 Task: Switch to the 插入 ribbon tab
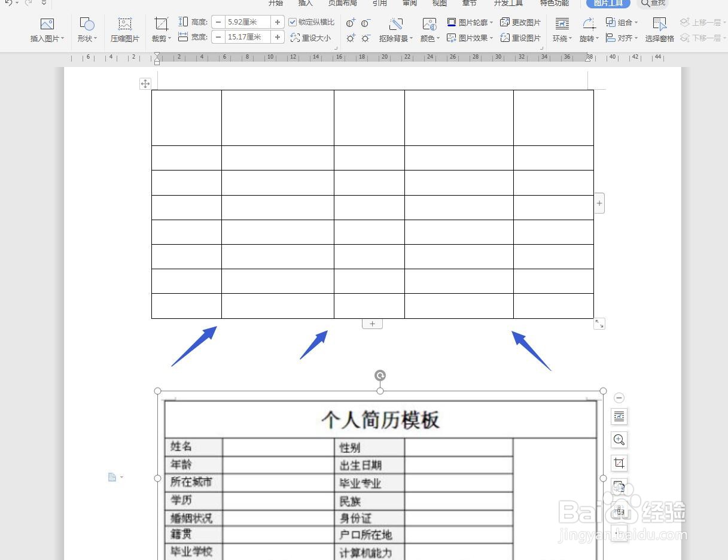point(305,4)
